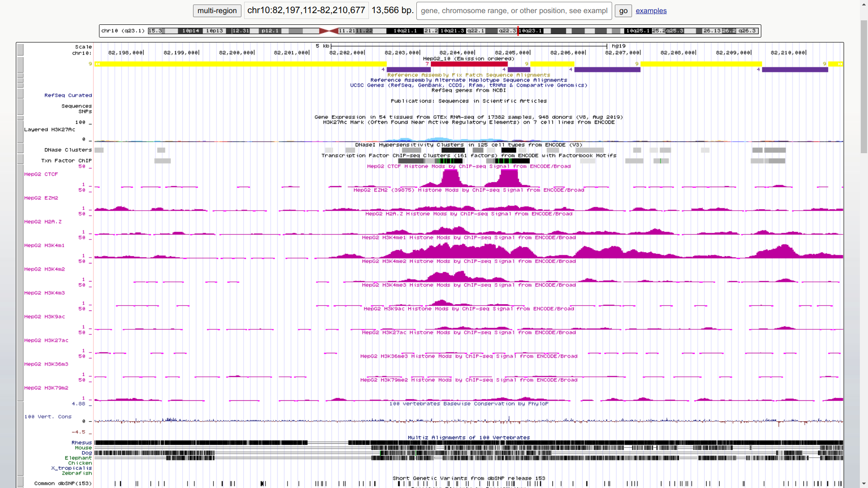Image resolution: width=868 pixels, height=488 pixels.
Task: Click the chr10 position coordinates text
Action: (x=306, y=10)
